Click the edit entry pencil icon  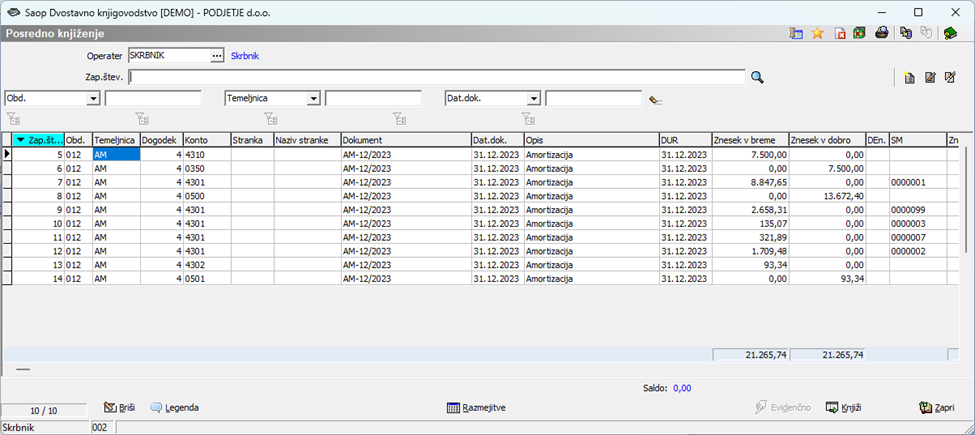(930, 78)
